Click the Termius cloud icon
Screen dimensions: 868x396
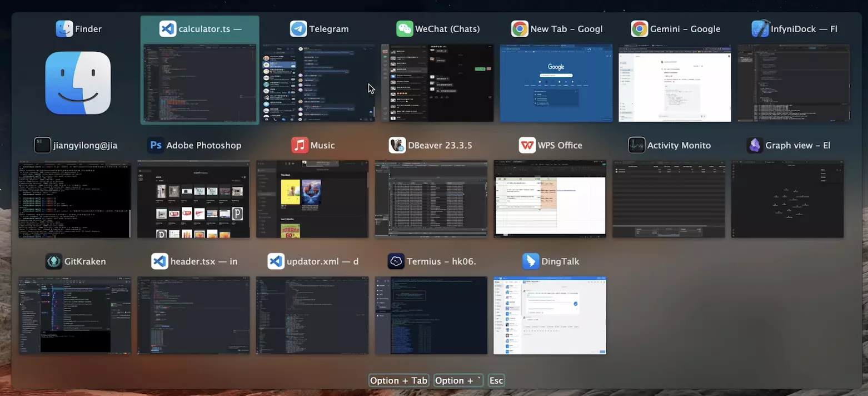pos(396,261)
